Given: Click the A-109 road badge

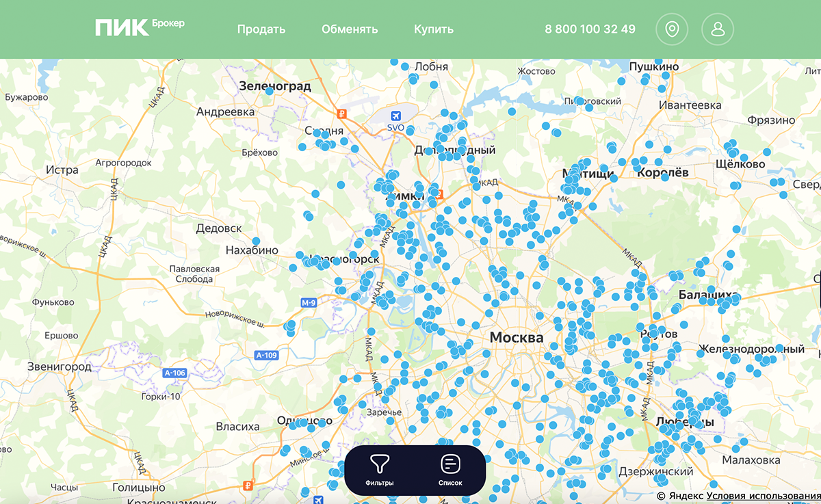Looking at the screenshot, I should coord(266,355).
